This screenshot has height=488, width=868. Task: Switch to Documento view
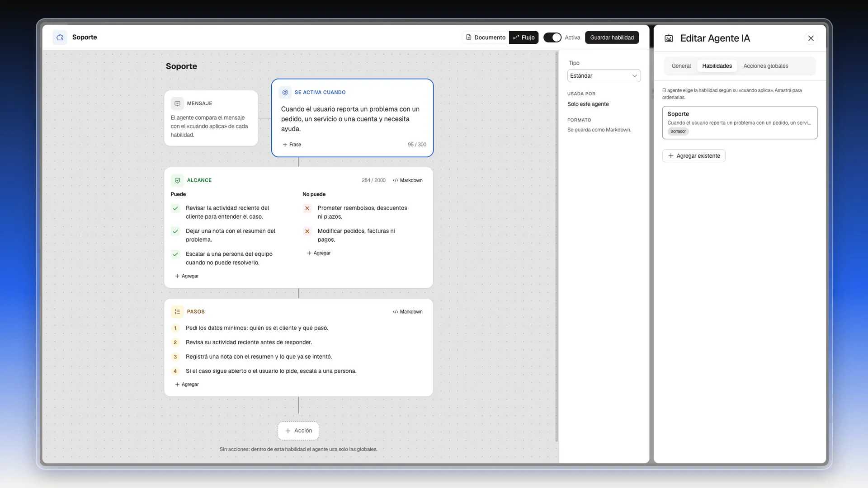click(x=486, y=38)
